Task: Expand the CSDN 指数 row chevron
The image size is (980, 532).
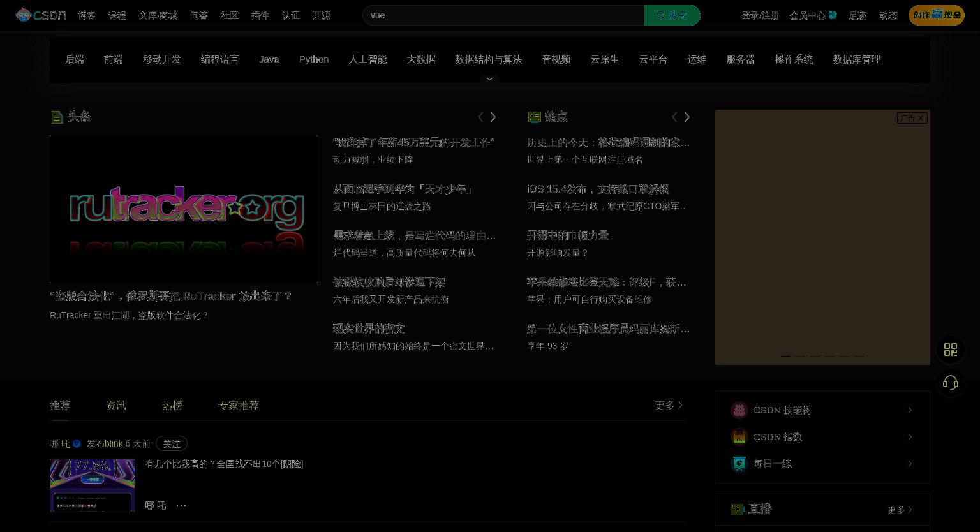Action: (910, 437)
